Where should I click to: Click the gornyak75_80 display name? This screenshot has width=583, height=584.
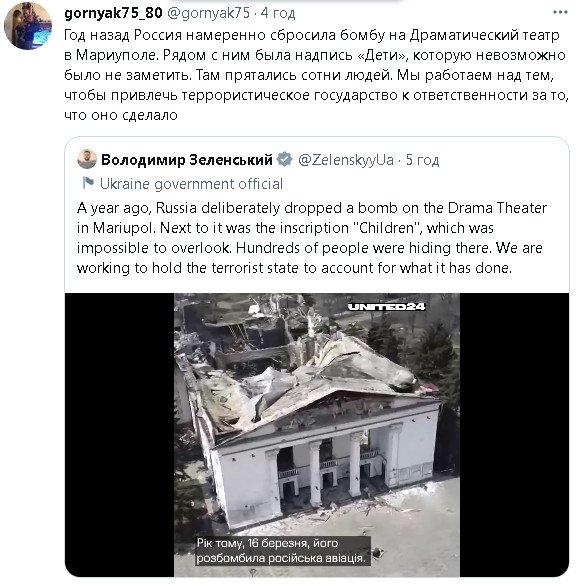coord(113,13)
